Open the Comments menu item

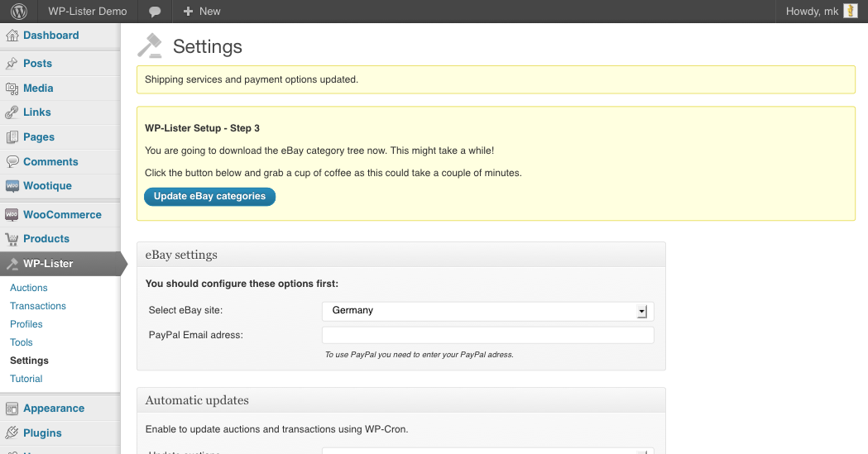[x=50, y=162]
